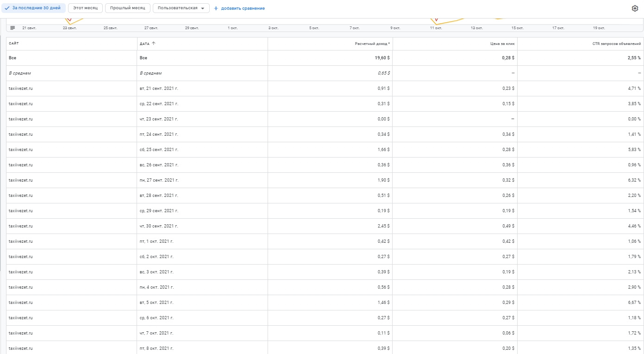The image size is (644, 354).
Task: Sort by 'Расчетный доход' column header
Action: point(372,44)
